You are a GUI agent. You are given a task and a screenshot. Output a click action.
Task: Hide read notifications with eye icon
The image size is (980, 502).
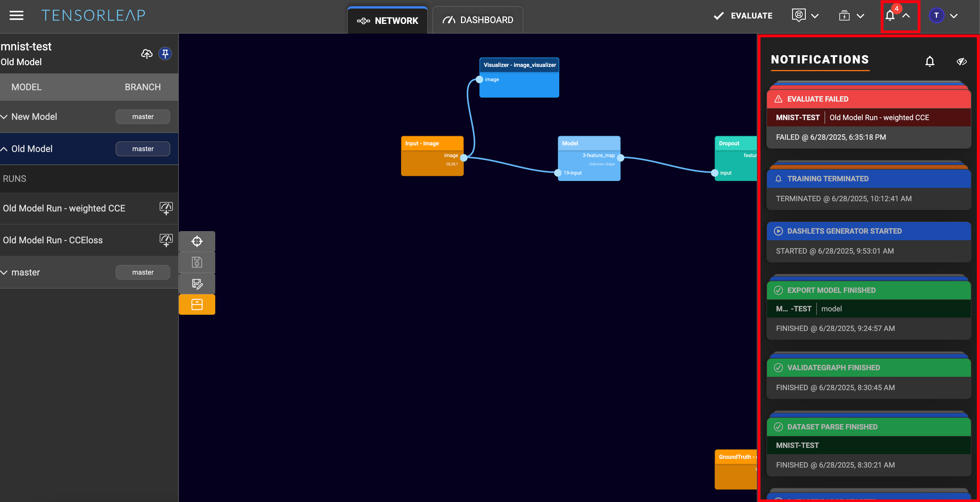tap(961, 61)
